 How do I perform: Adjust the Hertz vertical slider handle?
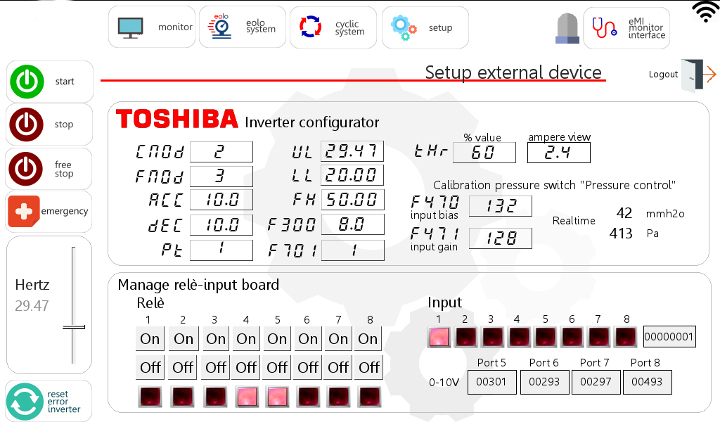(x=73, y=327)
